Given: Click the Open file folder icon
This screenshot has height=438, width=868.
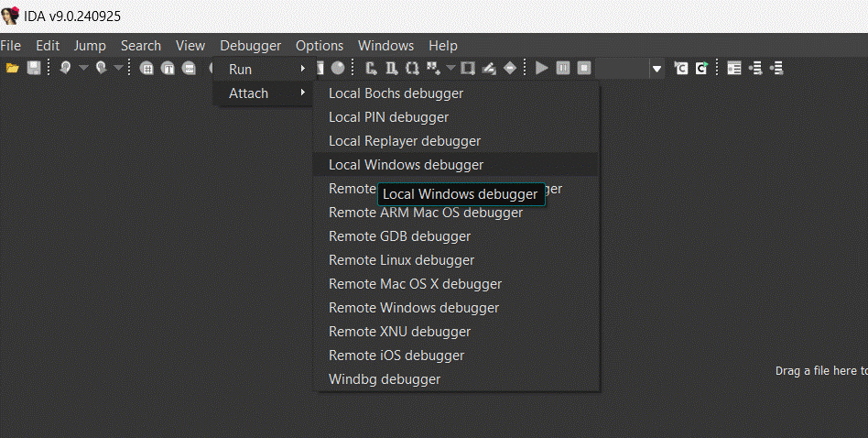Looking at the screenshot, I should [x=12, y=68].
